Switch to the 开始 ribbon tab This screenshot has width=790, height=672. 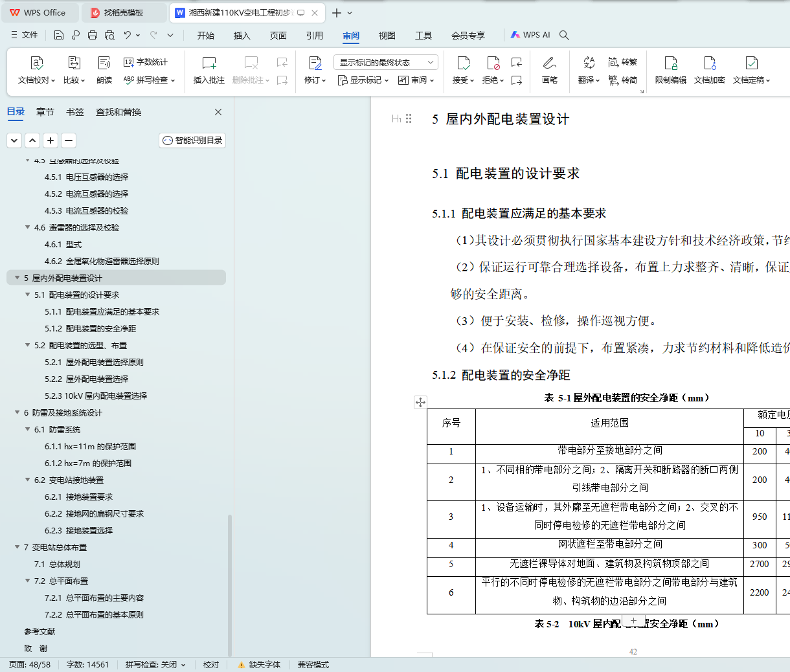coord(206,36)
